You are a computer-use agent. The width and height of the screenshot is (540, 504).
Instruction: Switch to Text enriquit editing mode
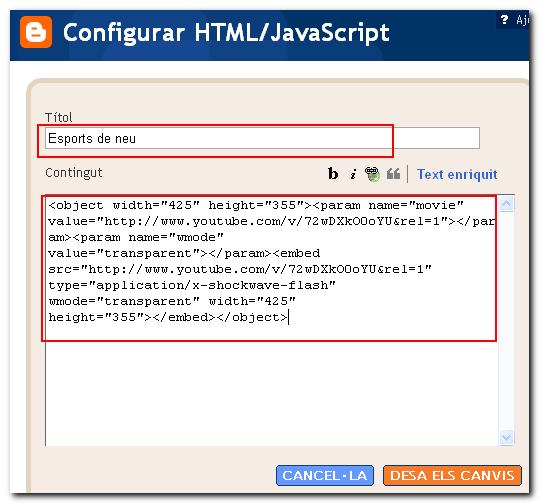pyautogui.click(x=457, y=174)
